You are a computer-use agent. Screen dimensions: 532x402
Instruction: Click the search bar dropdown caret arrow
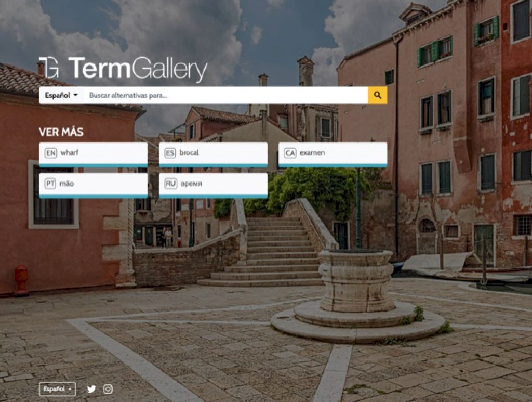76,95
